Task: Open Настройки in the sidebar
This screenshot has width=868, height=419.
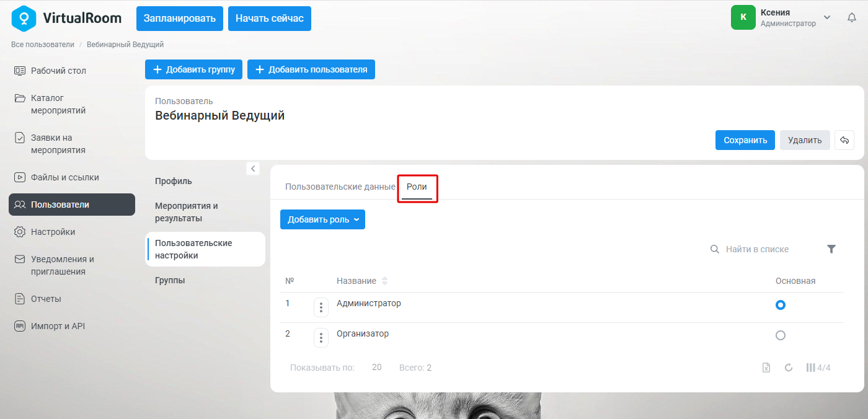Action: [x=72, y=232]
